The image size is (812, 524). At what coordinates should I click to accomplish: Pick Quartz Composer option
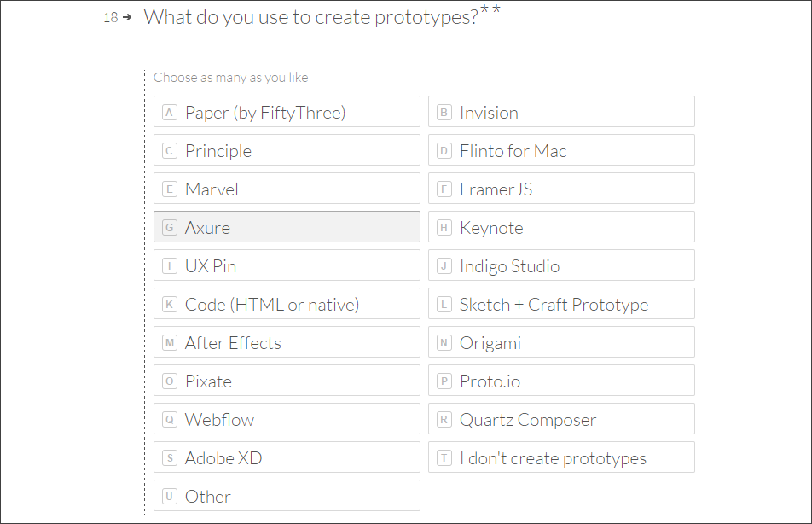coord(561,419)
